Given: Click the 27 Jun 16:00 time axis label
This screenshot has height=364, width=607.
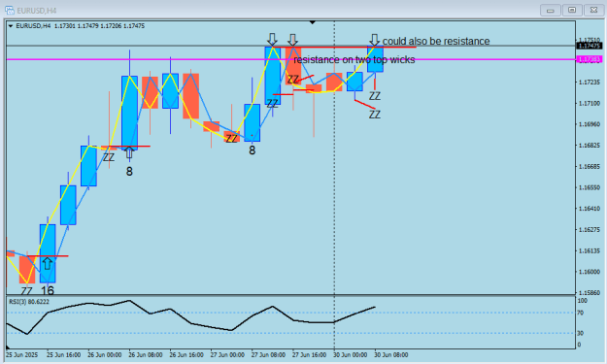Looking at the screenshot, I should tap(309, 355).
